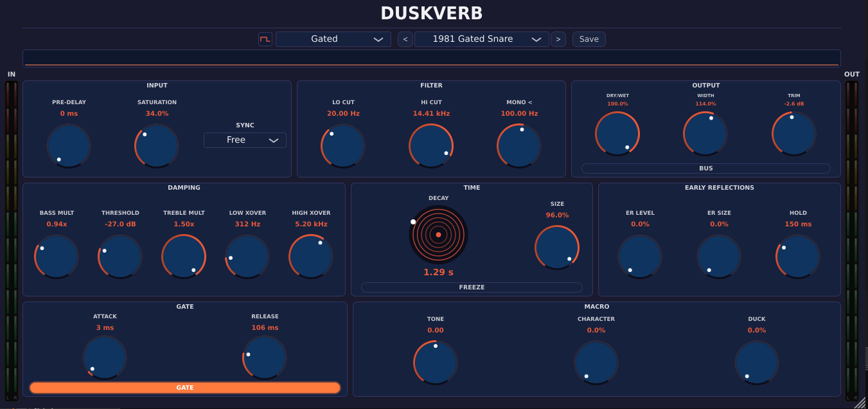The image size is (868, 409).
Task: Disable the orange GATE toggle
Action: pos(185,388)
